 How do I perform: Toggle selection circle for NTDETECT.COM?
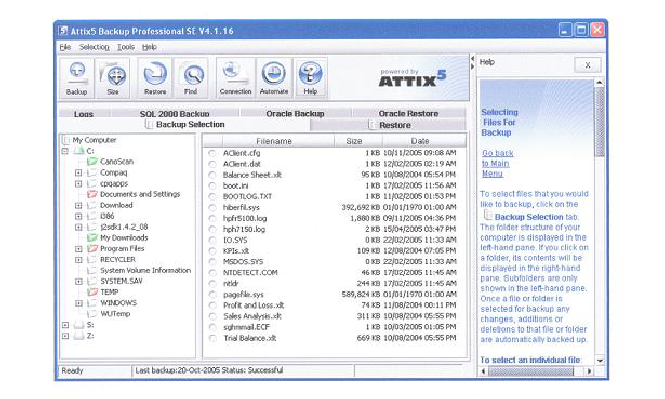pos(212,273)
